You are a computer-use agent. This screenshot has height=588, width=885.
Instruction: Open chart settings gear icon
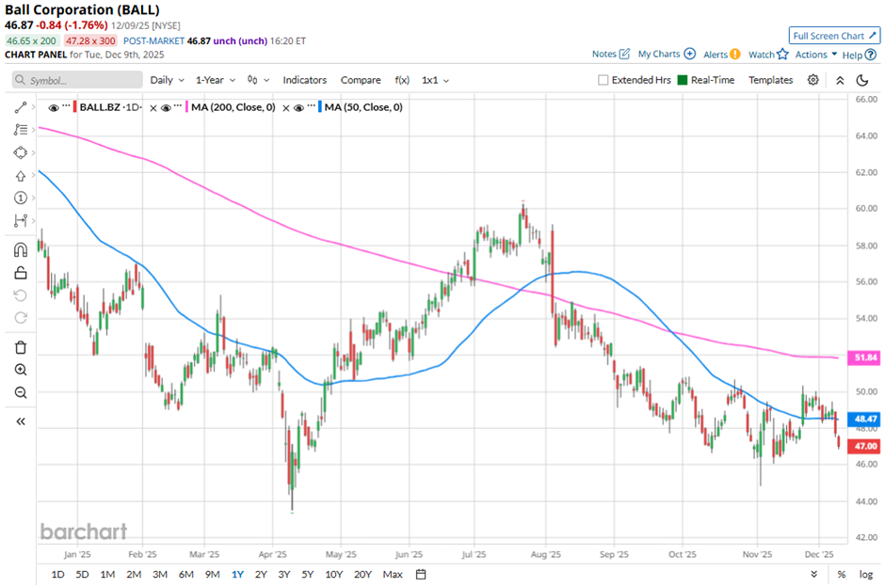pyautogui.click(x=813, y=80)
